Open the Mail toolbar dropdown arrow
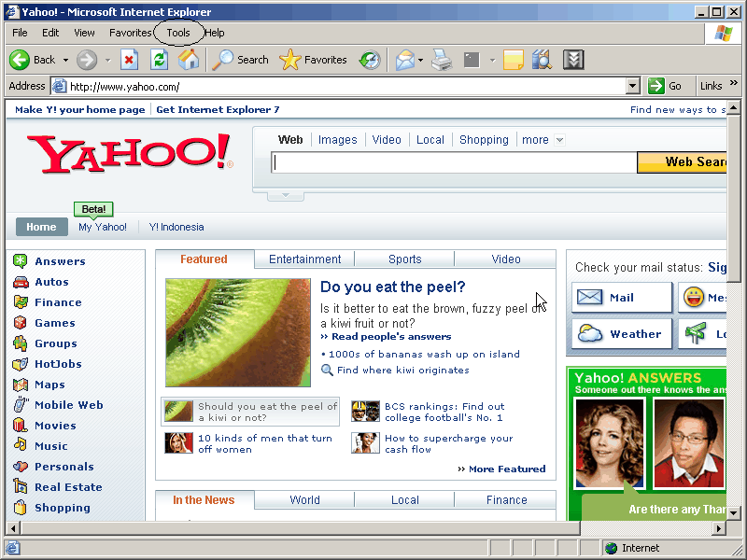Screen dimensions: 747x560 pyautogui.click(x=420, y=61)
